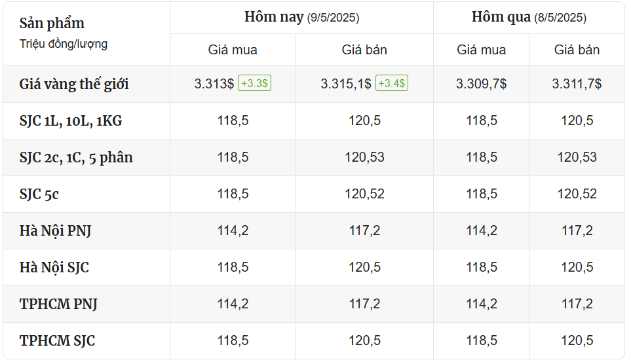Click Giá mua header under Hôm qua

click(482, 50)
